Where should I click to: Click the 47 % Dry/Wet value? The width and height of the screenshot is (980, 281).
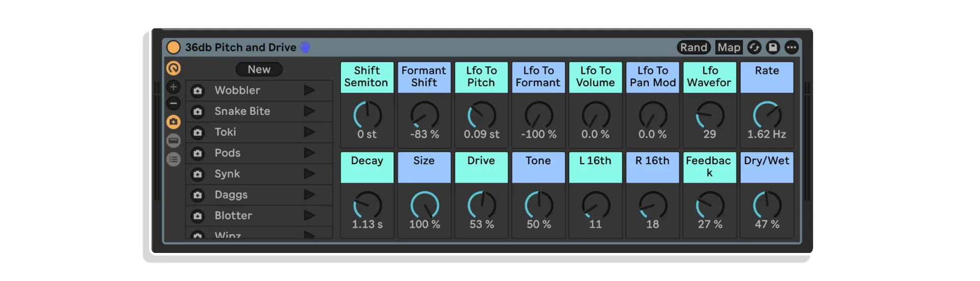(767, 224)
